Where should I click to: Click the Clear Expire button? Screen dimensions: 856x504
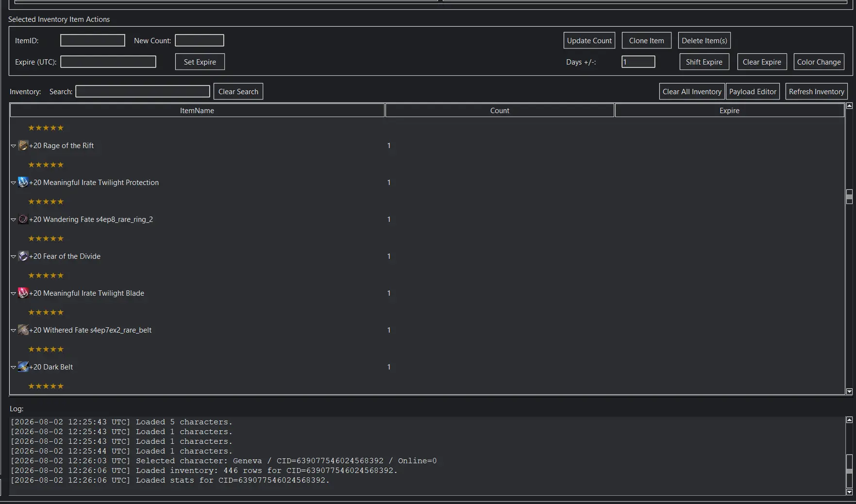[761, 62]
